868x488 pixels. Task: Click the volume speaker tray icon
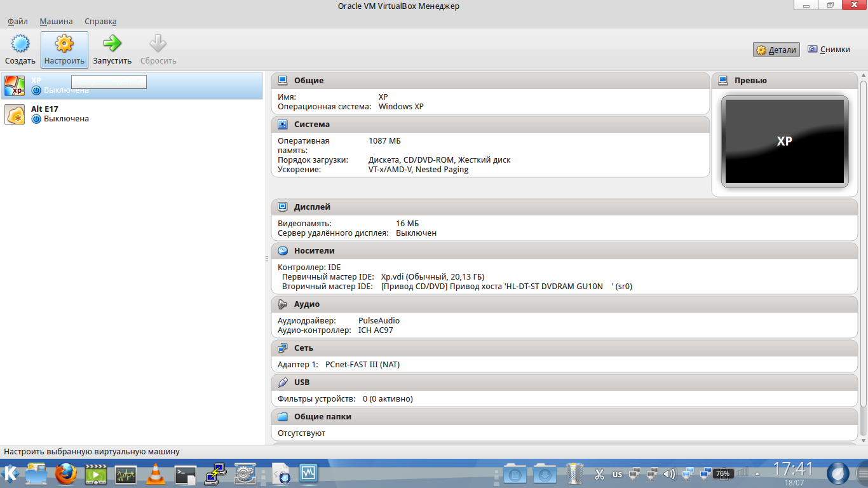coord(669,474)
